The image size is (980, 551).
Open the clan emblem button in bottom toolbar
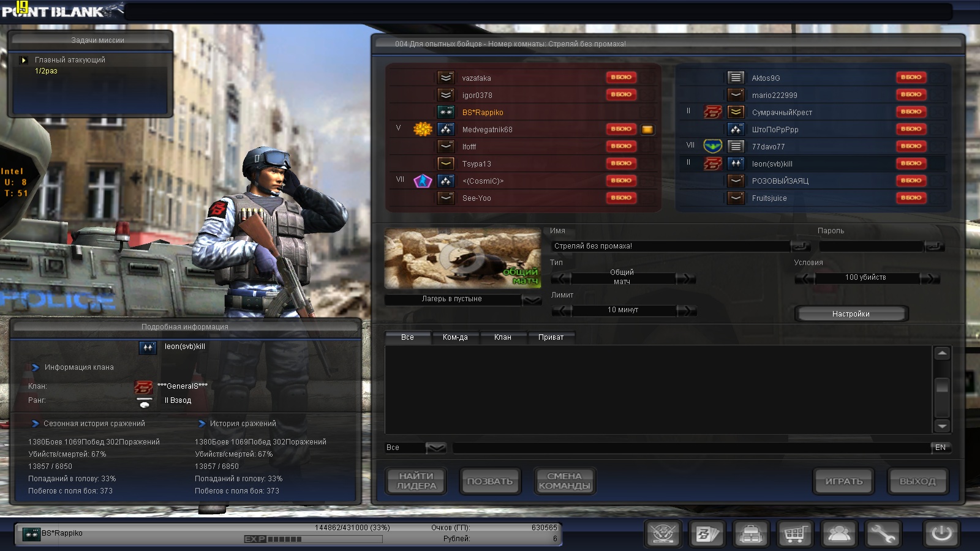pos(663,534)
